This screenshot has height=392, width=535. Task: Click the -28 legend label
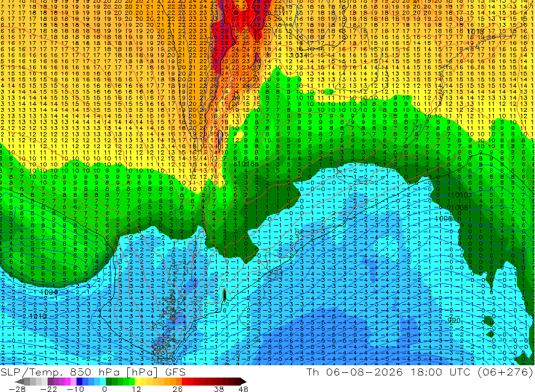point(17,389)
